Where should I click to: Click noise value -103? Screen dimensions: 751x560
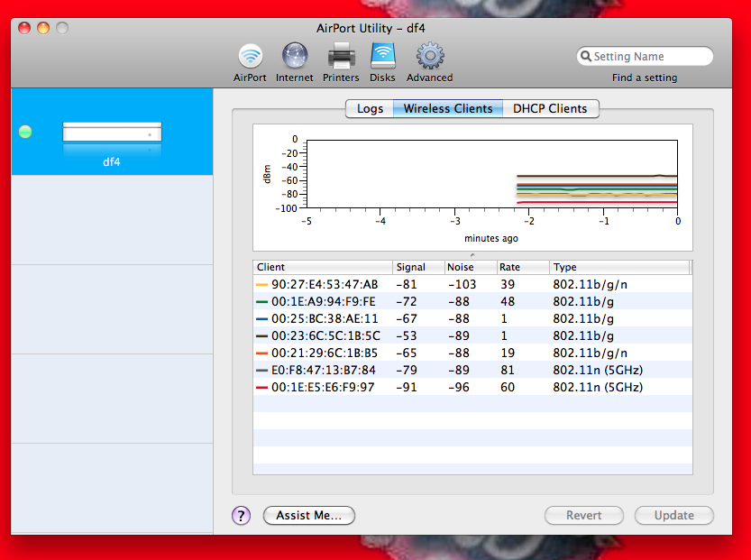[x=463, y=285]
